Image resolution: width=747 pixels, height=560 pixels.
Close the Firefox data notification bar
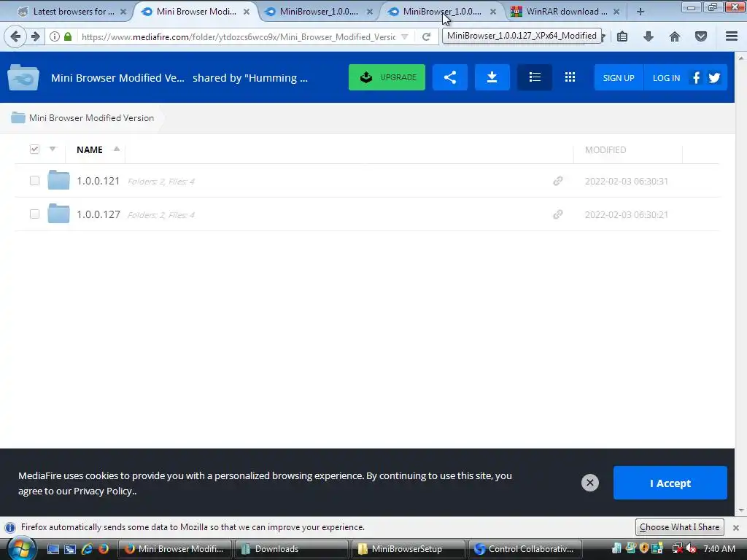pos(735,528)
